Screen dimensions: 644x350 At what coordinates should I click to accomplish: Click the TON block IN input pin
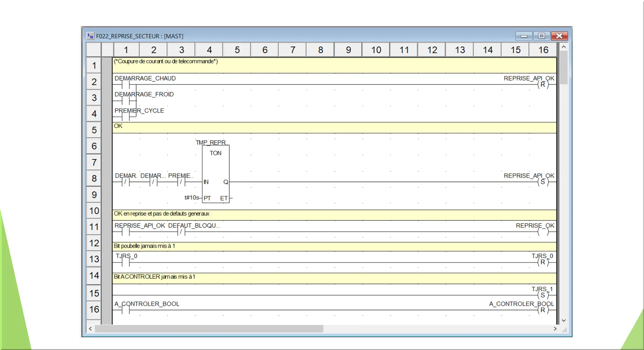206,182
